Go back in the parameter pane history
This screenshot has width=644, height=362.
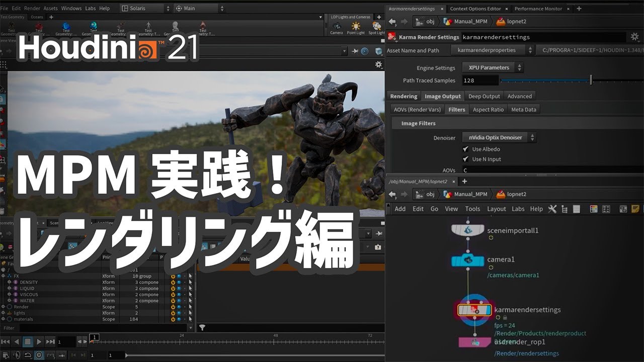(392, 22)
